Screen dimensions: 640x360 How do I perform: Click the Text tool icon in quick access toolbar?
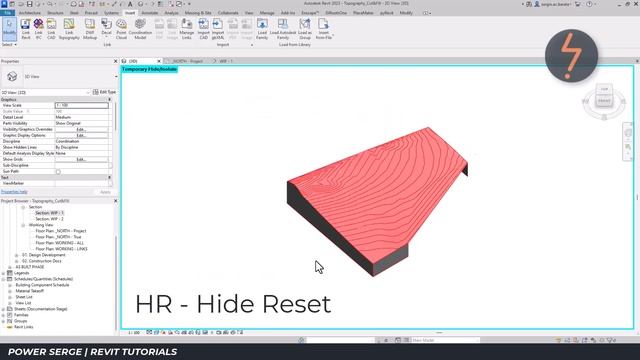coord(130,4)
